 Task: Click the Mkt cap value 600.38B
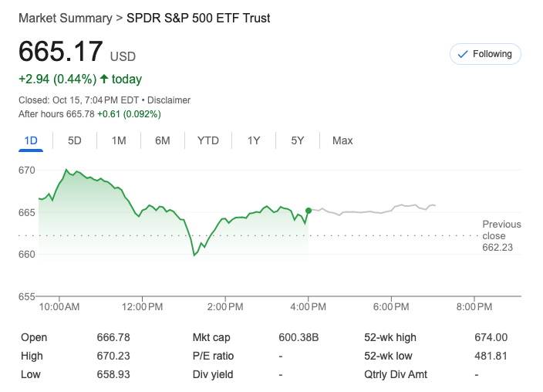point(297,337)
